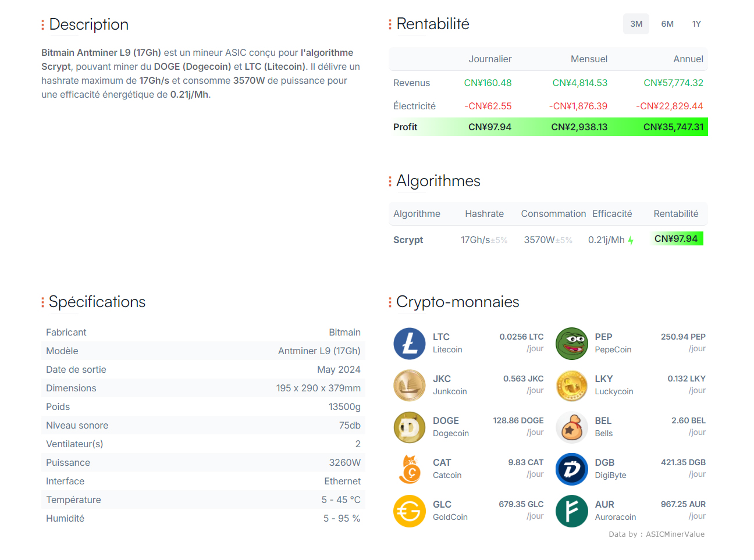The image size is (754, 560).
Task: Click the Hashrate column header
Action: click(x=484, y=213)
